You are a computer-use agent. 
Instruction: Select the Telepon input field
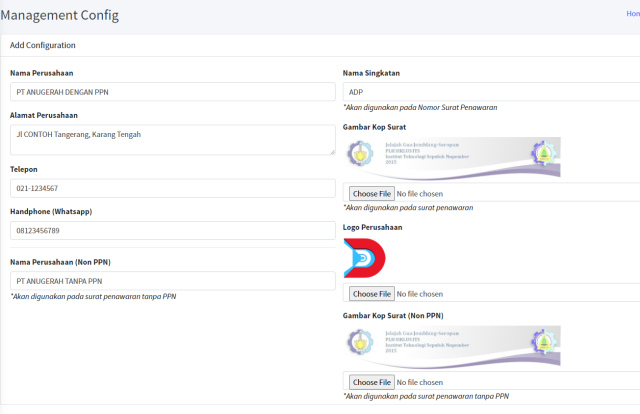coord(172,188)
